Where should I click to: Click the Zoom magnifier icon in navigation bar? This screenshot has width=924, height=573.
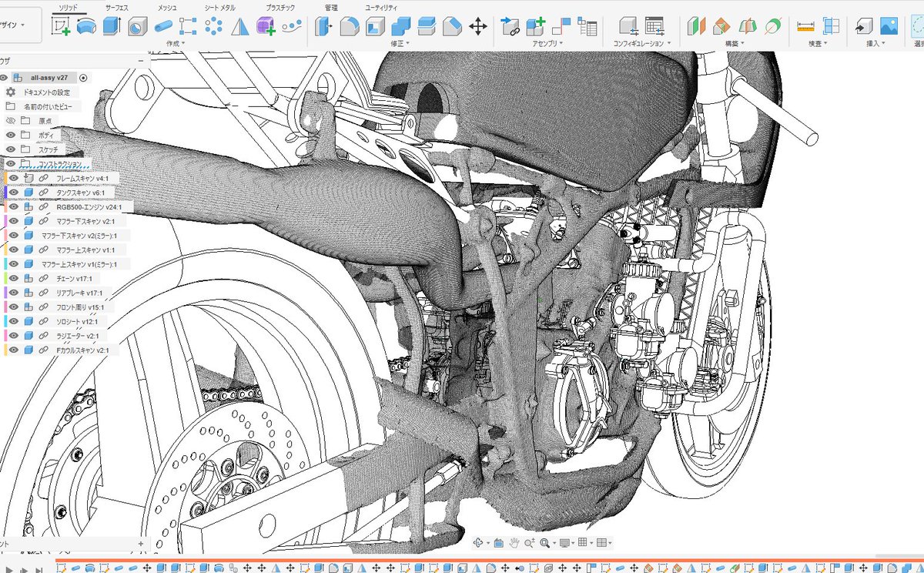pyautogui.click(x=530, y=543)
